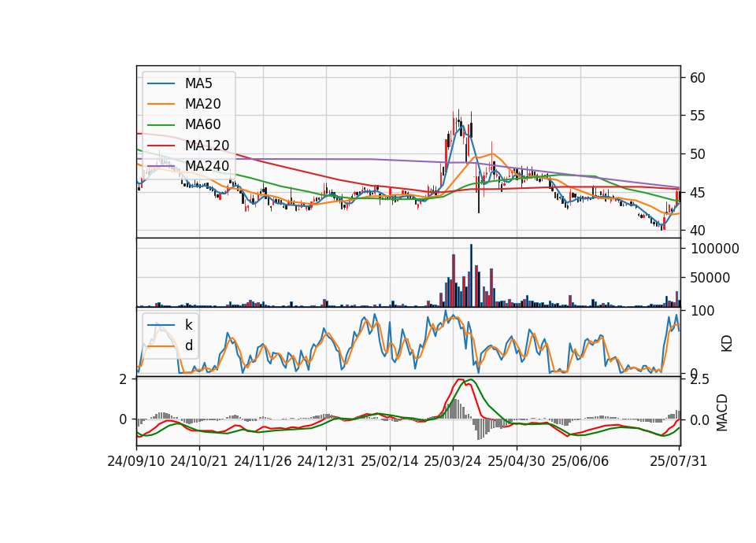Click the price axis value 60
756x543 pixels.
697,78
